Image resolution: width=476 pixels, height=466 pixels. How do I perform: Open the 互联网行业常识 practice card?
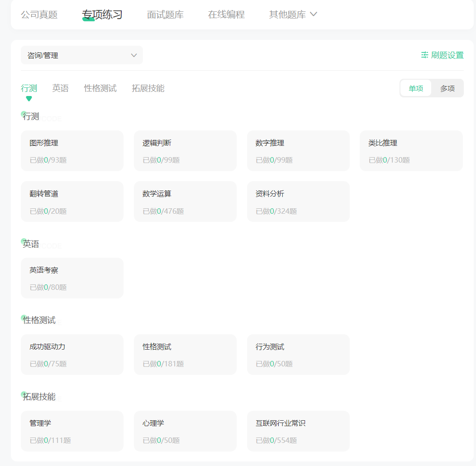click(x=299, y=431)
